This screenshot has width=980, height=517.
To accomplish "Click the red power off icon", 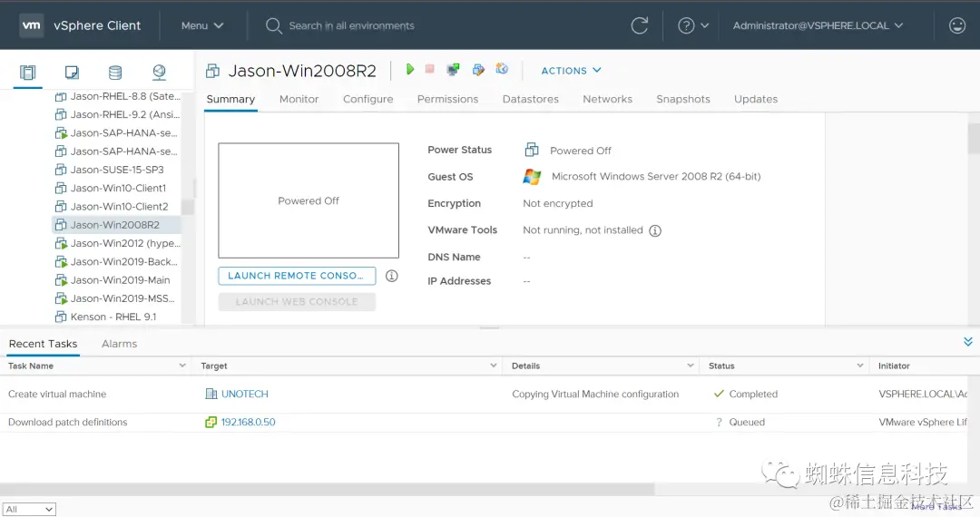I will (x=430, y=69).
